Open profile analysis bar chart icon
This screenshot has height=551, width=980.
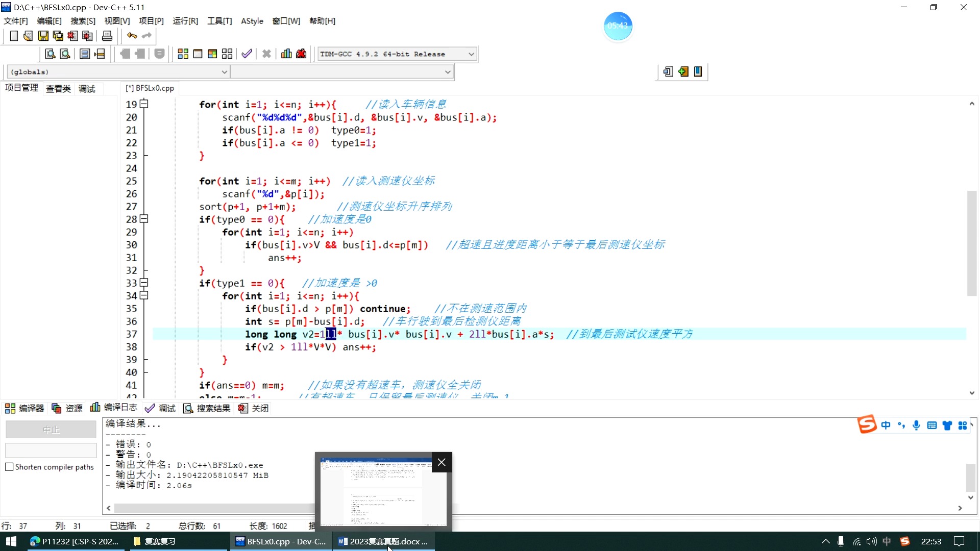coord(286,54)
